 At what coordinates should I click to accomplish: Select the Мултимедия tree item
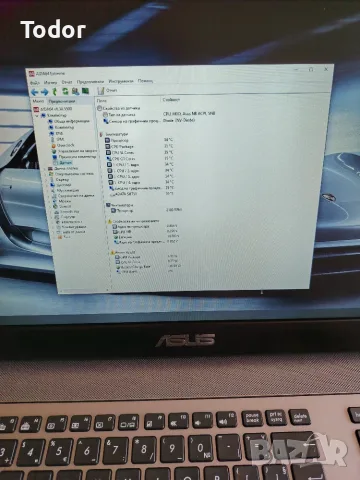[x=65, y=190]
